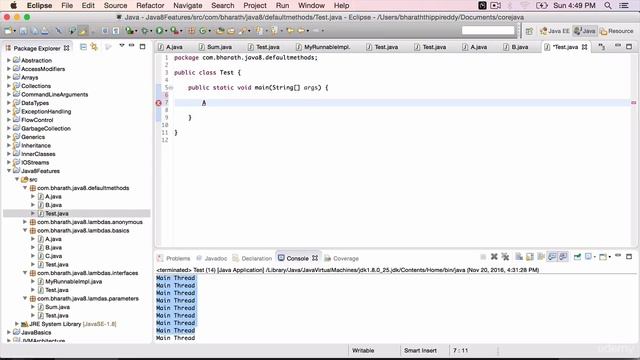Show the hidden editor tabs list

click(602, 47)
